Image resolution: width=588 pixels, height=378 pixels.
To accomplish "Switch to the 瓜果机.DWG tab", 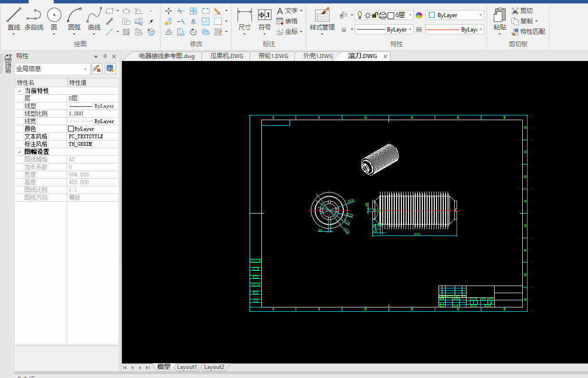I will point(227,56).
